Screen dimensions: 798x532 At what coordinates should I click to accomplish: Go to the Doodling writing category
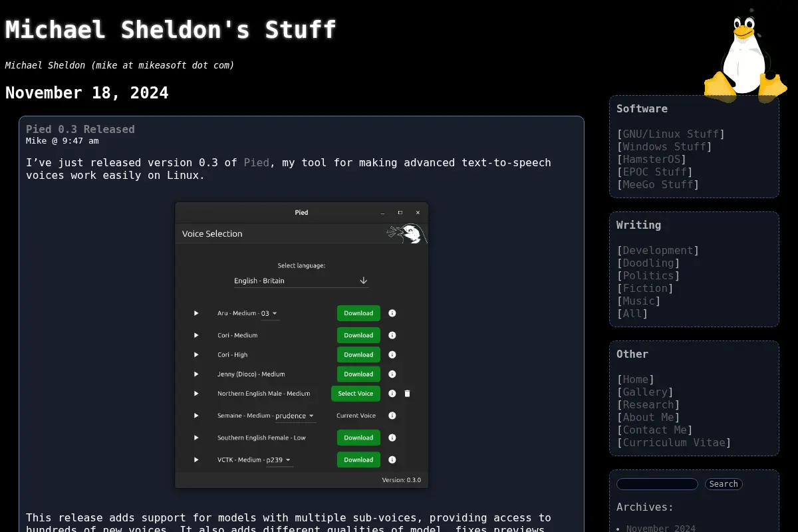point(648,263)
